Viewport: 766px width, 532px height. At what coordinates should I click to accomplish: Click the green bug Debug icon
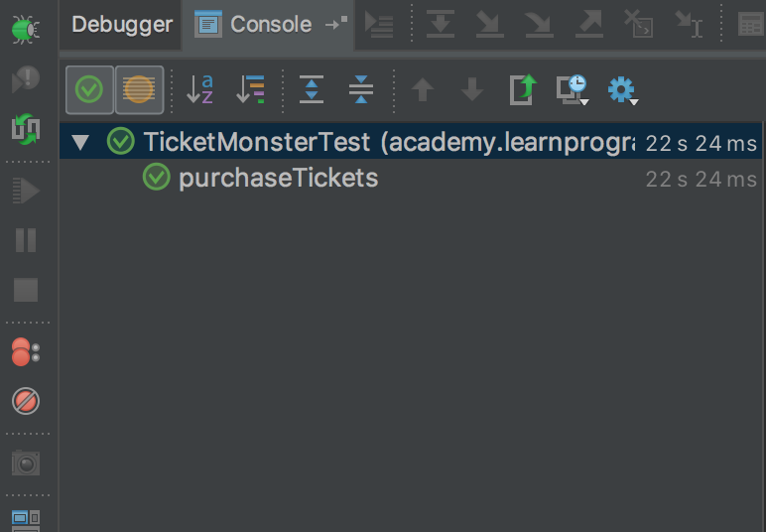(25, 28)
